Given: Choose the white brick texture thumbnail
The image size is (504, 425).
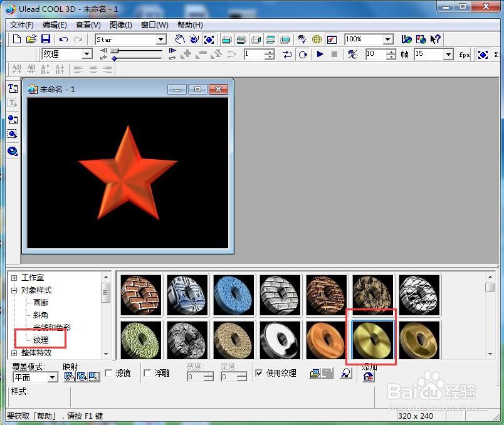Looking at the screenshot, I should (280, 295).
